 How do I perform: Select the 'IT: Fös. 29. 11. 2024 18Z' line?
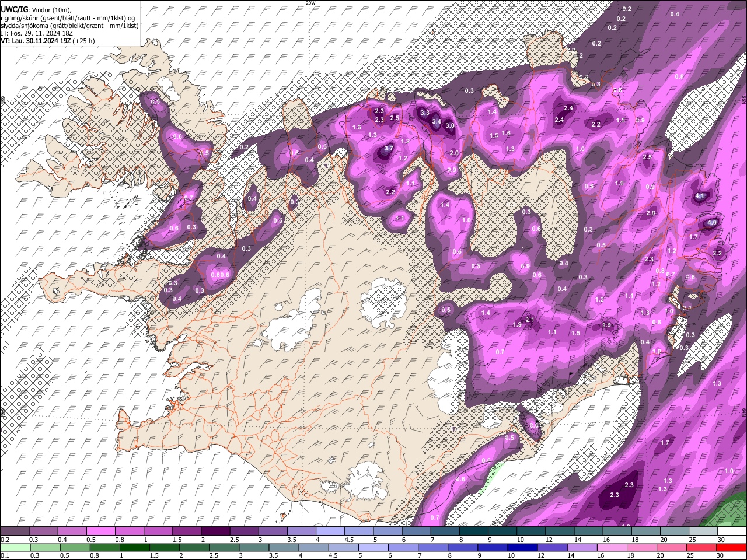point(37,33)
